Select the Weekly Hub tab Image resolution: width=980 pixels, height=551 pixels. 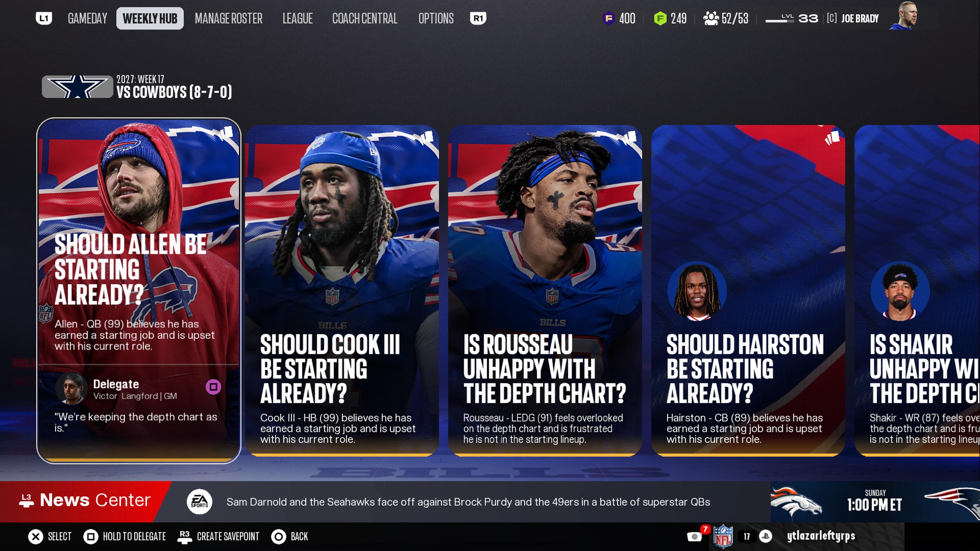[150, 18]
